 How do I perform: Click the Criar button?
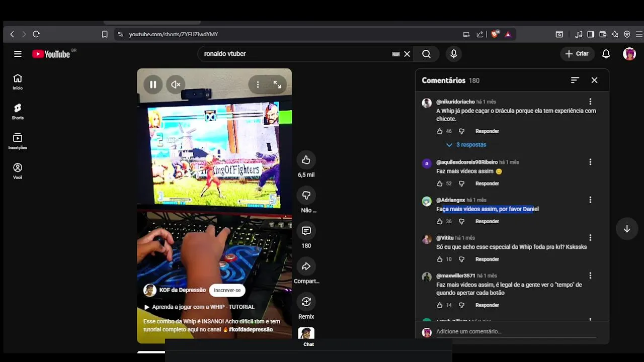577,54
